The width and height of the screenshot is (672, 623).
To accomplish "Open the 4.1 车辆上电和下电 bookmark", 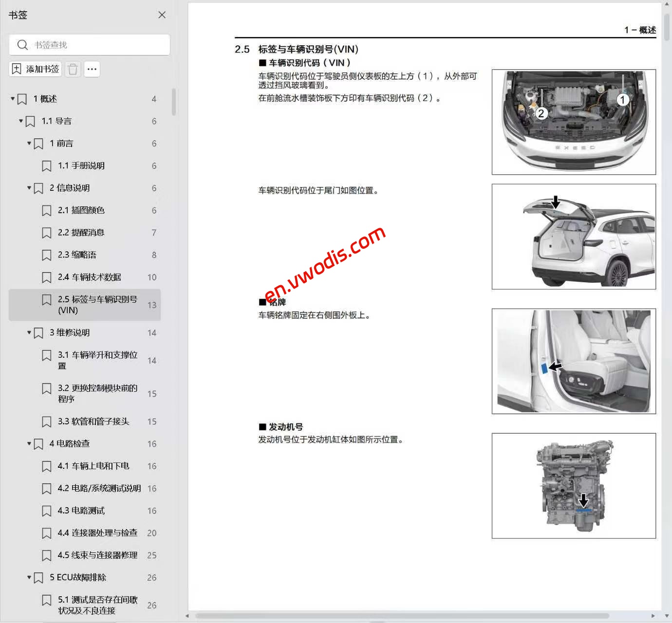I will click(100, 466).
